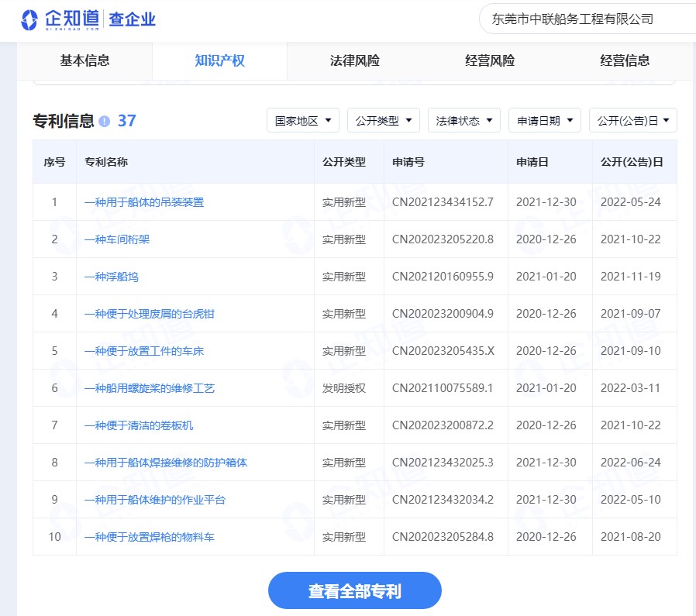Click the 查看全部专利 button
This screenshot has width=696, height=616.
(x=355, y=590)
